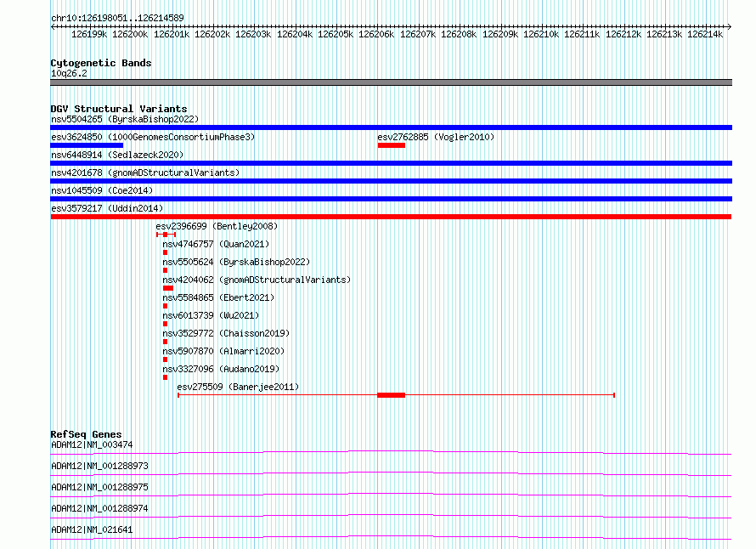Image resolution: width=756 pixels, height=549 pixels.
Task: Open the esv3579217 (Uddin2014) label
Action: pyautogui.click(x=107, y=208)
